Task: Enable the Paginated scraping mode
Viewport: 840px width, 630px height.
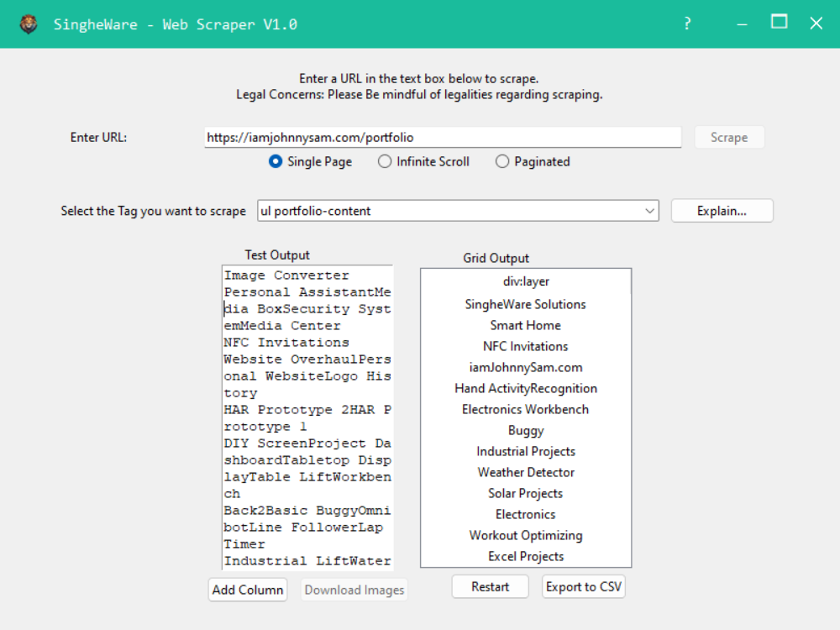Action: [x=502, y=161]
